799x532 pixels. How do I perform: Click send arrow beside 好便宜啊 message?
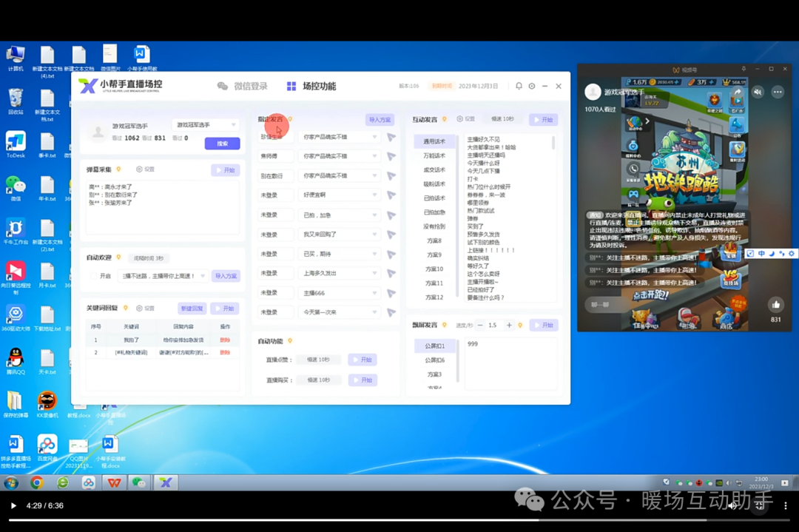point(391,195)
